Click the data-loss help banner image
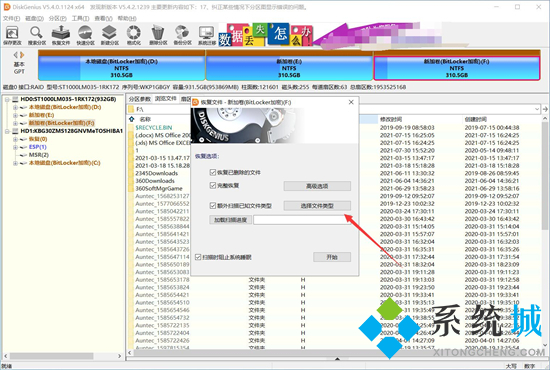This screenshot has height=370, width=550. (x=266, y=35)
